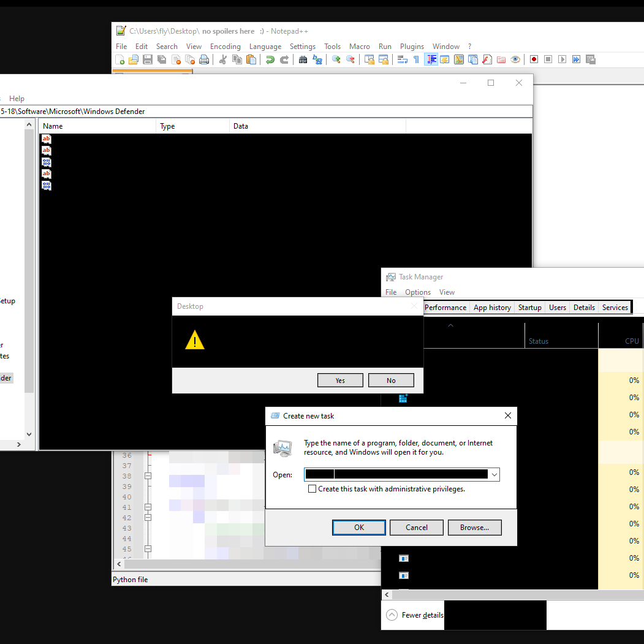Screen dimensions: 644x644
Task: Click the Zoom In magnifier icon
Action: [x=336, y=59]
